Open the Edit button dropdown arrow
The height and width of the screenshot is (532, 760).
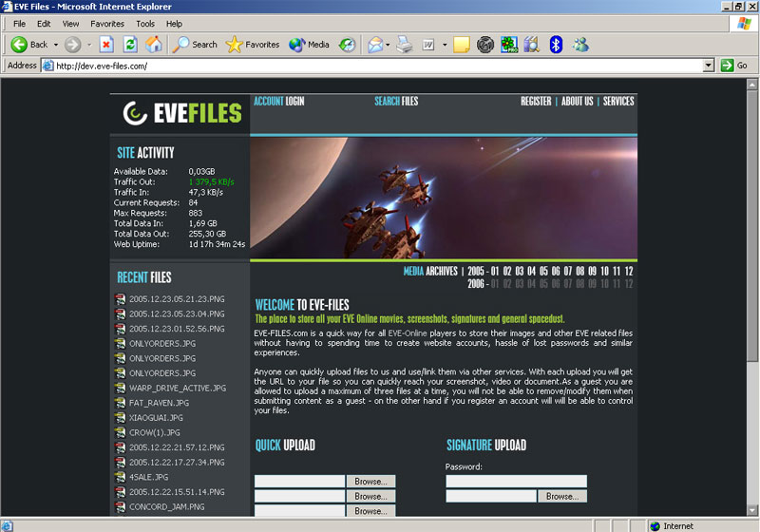[x=445, y=45]
